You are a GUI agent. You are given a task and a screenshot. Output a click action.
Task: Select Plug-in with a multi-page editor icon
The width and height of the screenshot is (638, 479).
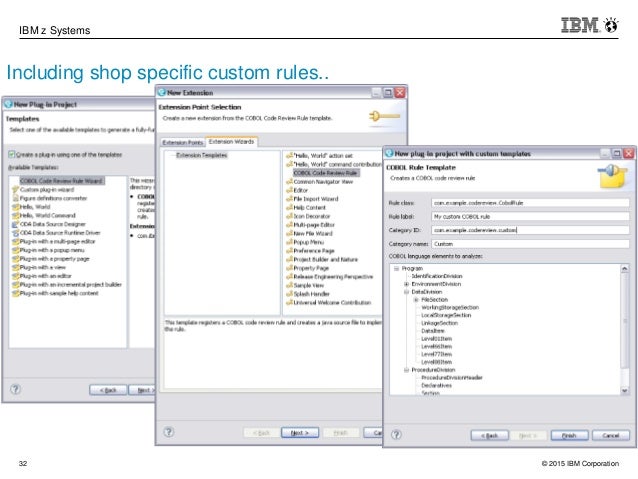(x=15, y=241)
